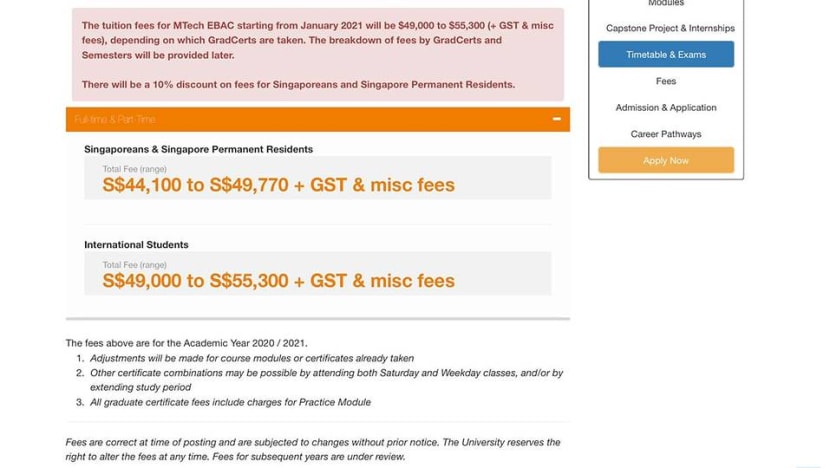Click the first Total Fee (range) label

(134, 169)
